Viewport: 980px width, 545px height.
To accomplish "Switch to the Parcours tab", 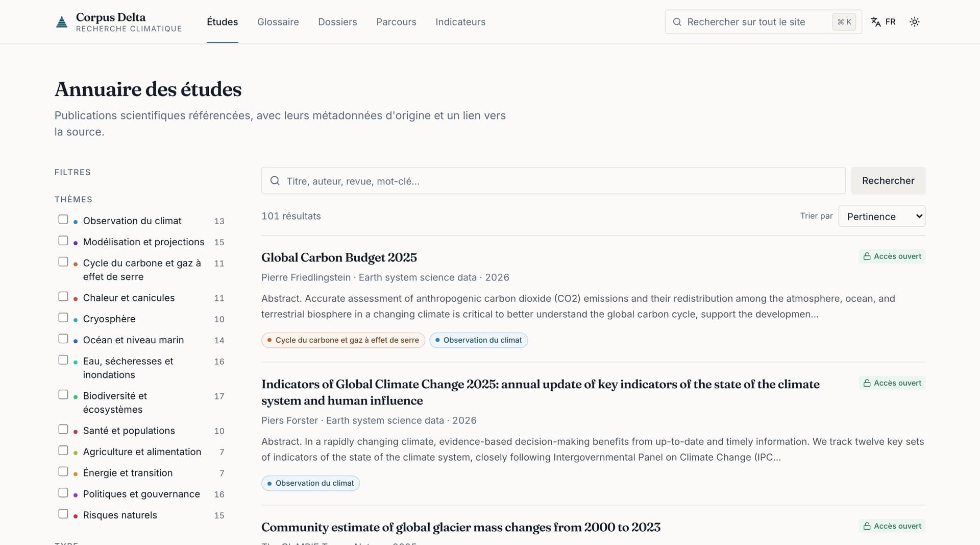I will coord(396,22).
